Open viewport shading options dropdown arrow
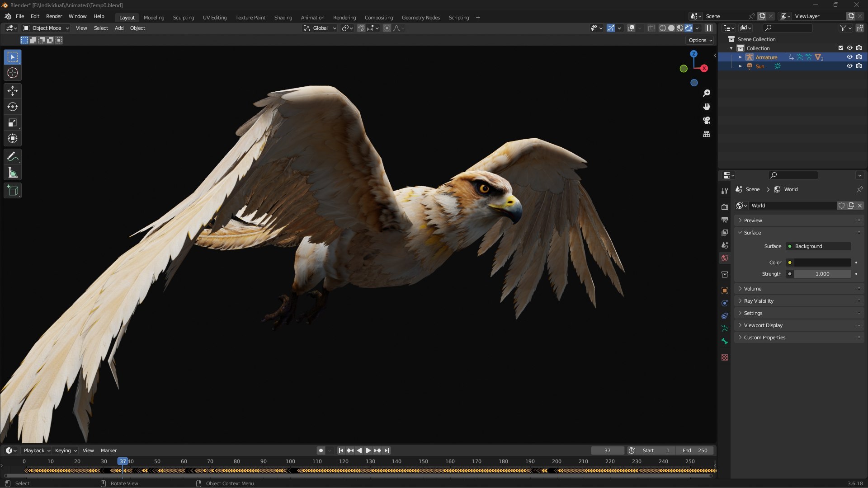 pos(698,28)
